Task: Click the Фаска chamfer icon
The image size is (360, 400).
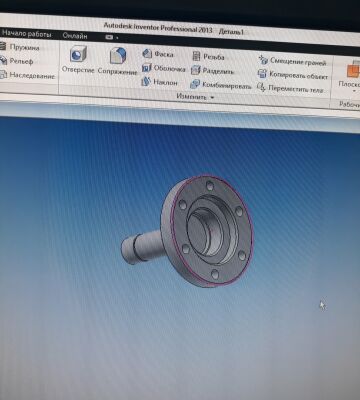Action: pyautogui.click(x=147, y=53)
